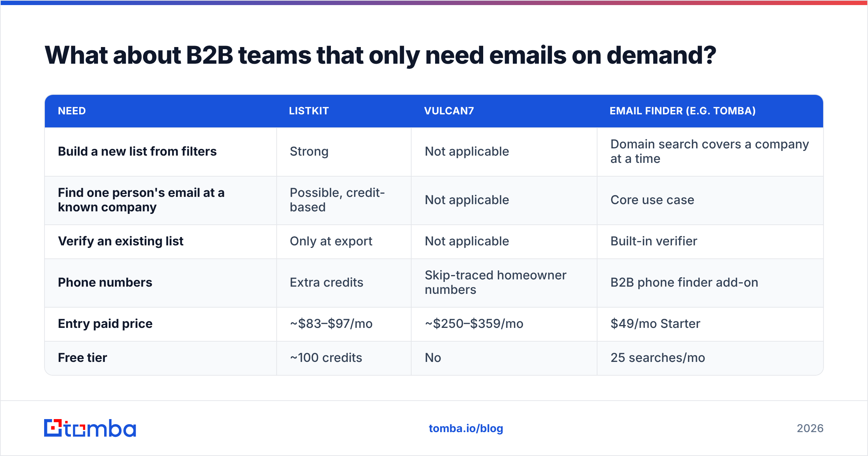
Task: Select 'Find one person's email at a known company'
Action: [141, 200]
